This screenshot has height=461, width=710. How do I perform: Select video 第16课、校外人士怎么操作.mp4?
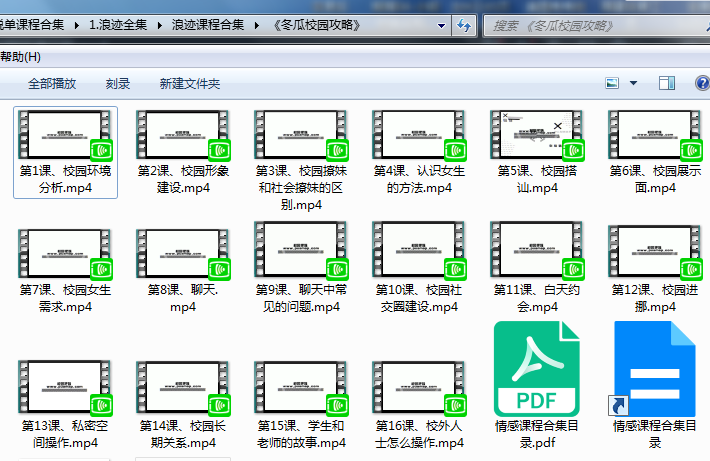(419, 405)
